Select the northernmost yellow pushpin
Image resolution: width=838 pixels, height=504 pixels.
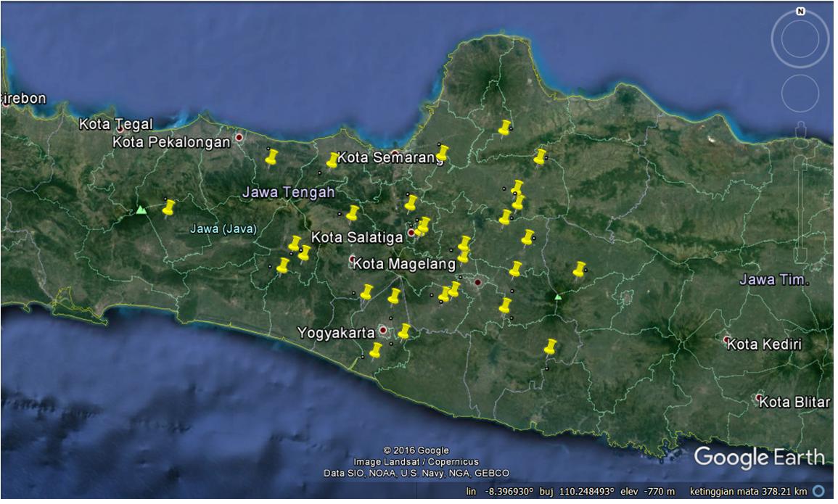coord(504,128)
